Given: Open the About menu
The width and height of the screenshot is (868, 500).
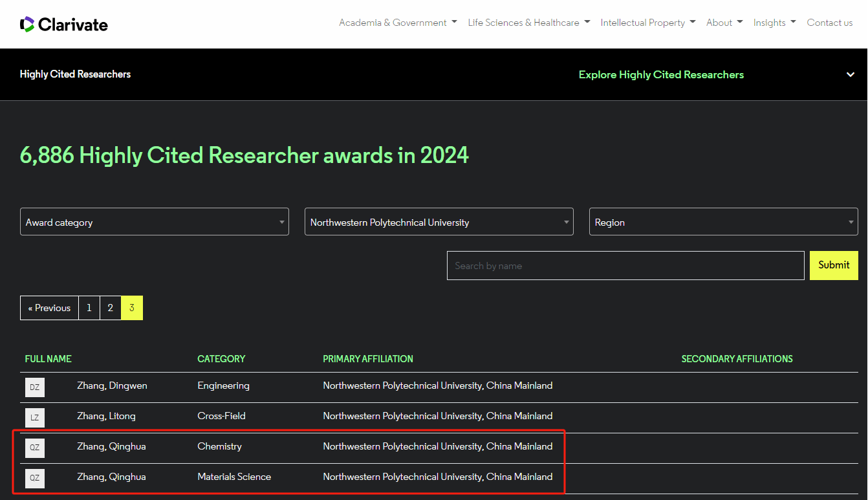Looking at the screenshot, I should [x=724, y=23].
